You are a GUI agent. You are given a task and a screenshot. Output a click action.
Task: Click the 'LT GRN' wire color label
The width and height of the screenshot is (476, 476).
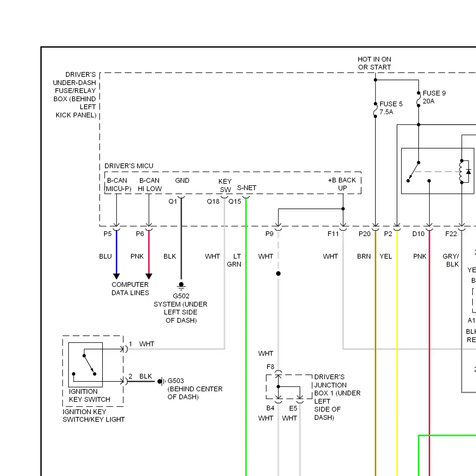point(234,260)
